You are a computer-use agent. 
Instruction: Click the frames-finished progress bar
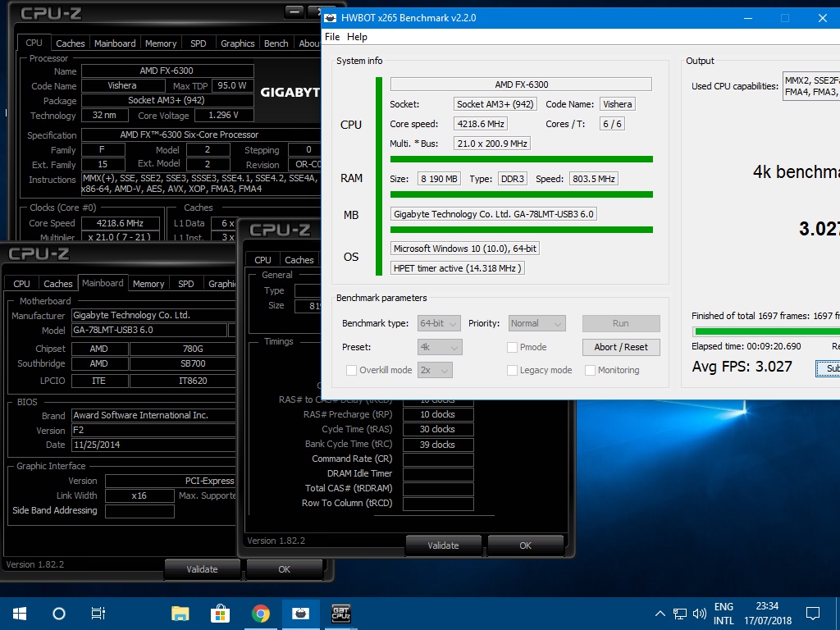pyautogui.click(x=766, y=331)
